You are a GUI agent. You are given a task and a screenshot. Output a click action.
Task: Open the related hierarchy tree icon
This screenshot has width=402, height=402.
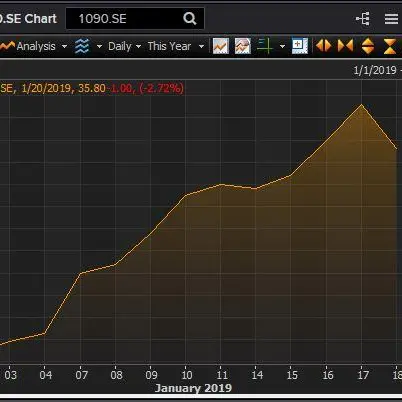click(363, 19)
